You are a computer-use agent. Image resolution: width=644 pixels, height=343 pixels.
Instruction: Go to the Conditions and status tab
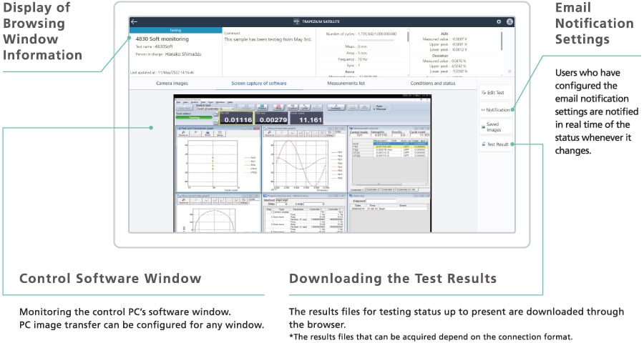(x=432, y=83)
